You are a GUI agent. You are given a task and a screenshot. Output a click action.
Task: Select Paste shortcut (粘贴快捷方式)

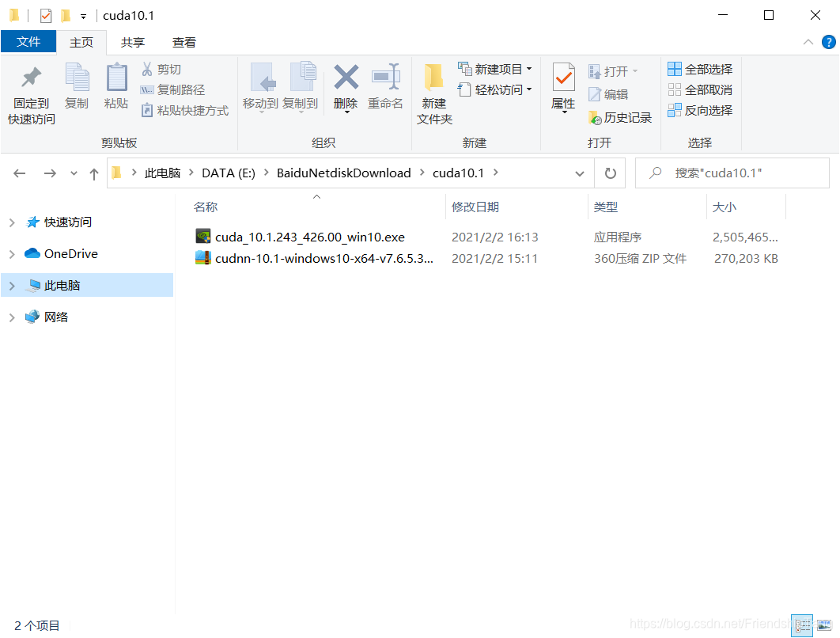185,111
